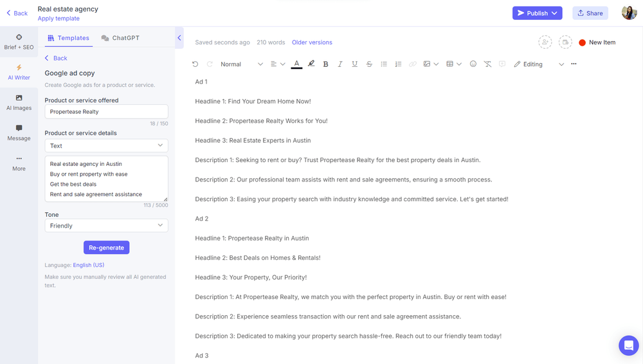Click the insert link icon
The image size is (643, 364).
[413, 64]
